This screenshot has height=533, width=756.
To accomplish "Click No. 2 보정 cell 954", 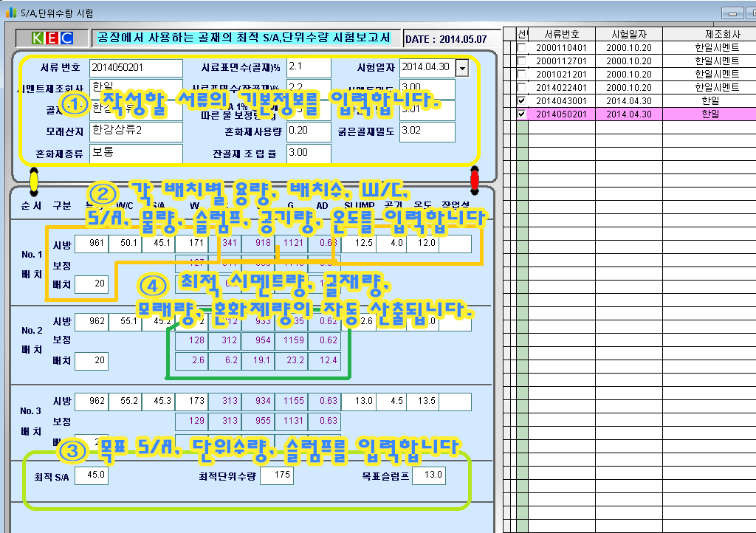I will pos(258,341).
